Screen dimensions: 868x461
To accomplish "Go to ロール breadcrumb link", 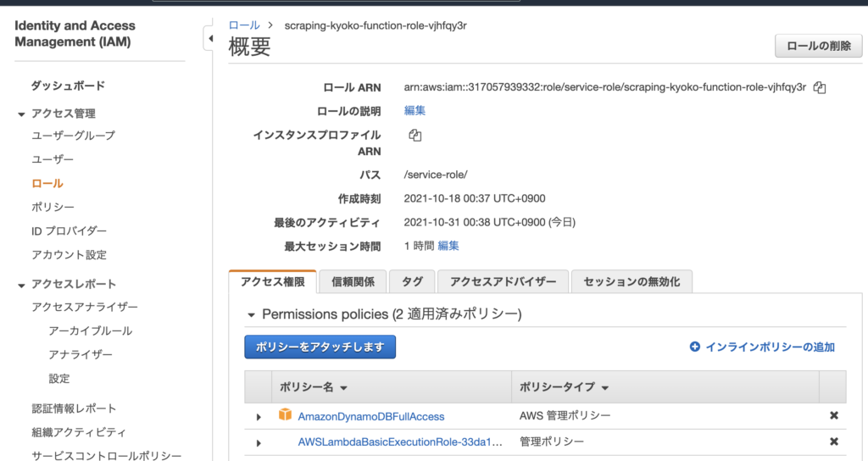I will coord(244,25).
